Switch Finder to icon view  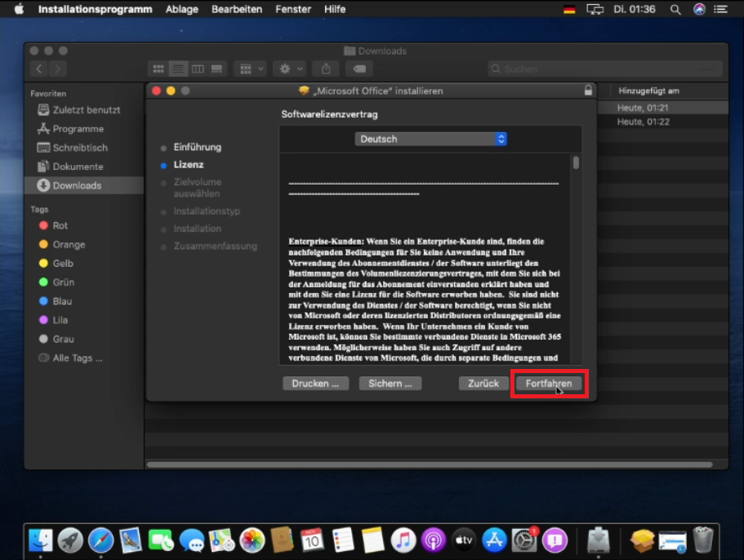click(x=158, y=69)
